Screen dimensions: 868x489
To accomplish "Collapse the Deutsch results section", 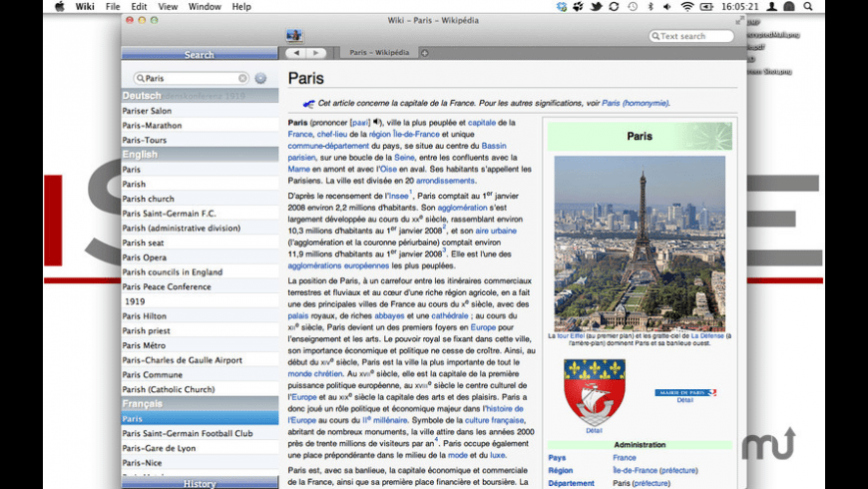I will pyautogui.click(x=200, y=95).
